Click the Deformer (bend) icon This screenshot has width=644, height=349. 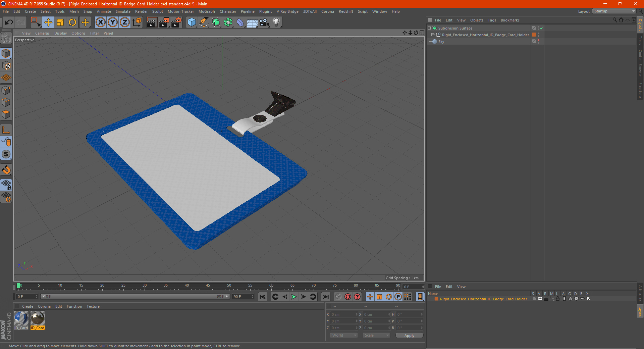coord(240,22)
